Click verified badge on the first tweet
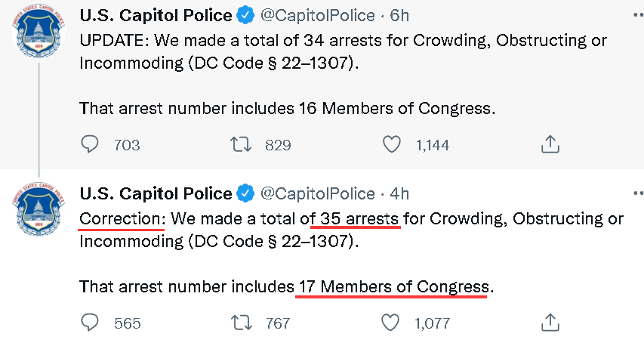The image size is (644, 346). (245, 16)
